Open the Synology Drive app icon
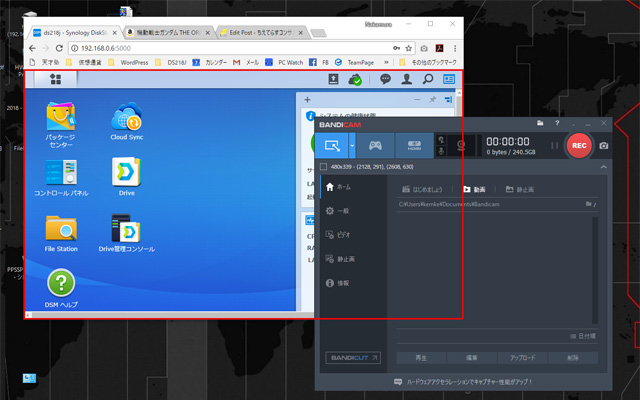 pos(126,176)
